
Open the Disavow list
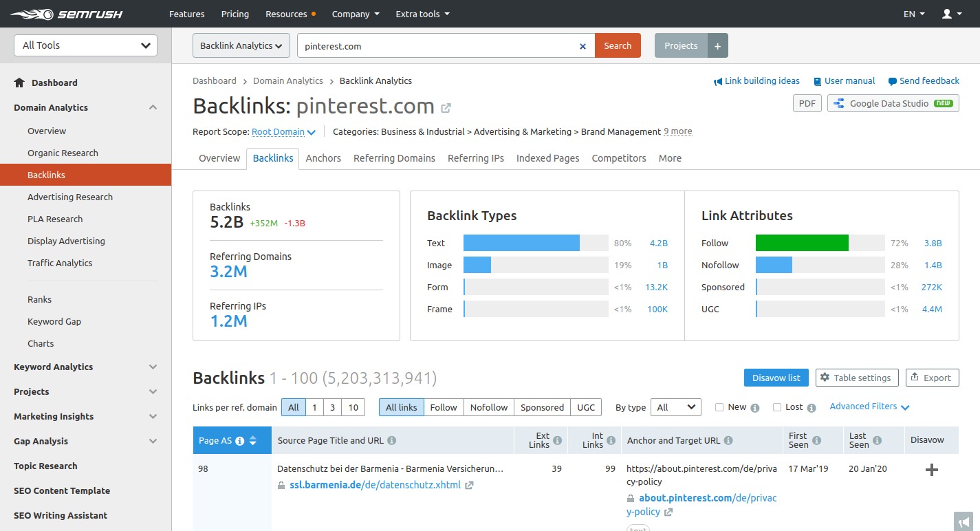click(x=776, y=378)
